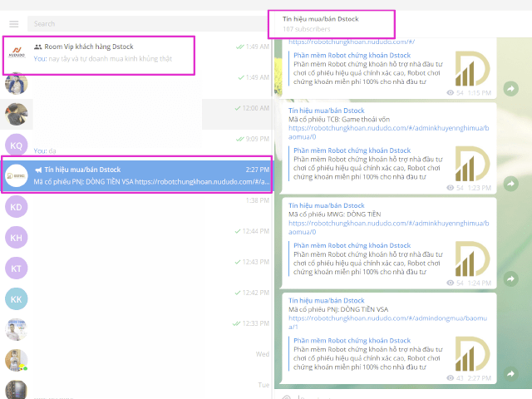Open chat last active on Wed
The image size is (532, 399).
pyautogui.click(x=135, y=360)
